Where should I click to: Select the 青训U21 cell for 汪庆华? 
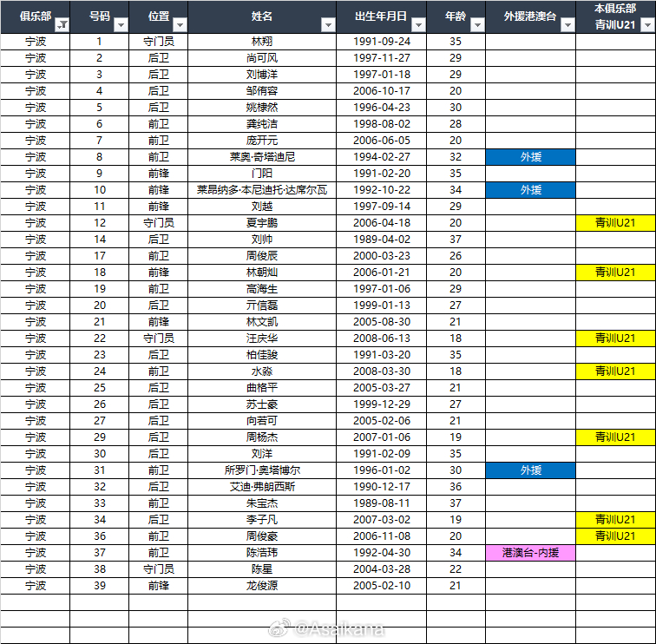click(x=615, y=338)
